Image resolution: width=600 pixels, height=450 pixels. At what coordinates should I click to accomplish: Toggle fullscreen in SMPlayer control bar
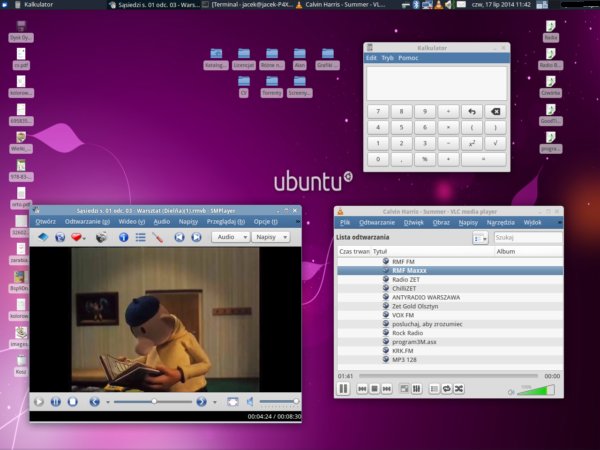click(233, 402)
